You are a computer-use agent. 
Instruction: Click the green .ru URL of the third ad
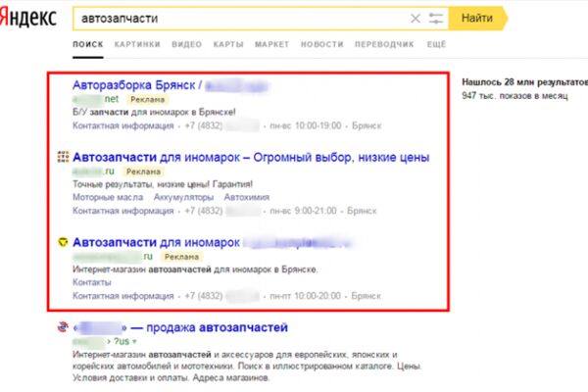[x=113, y=257]
